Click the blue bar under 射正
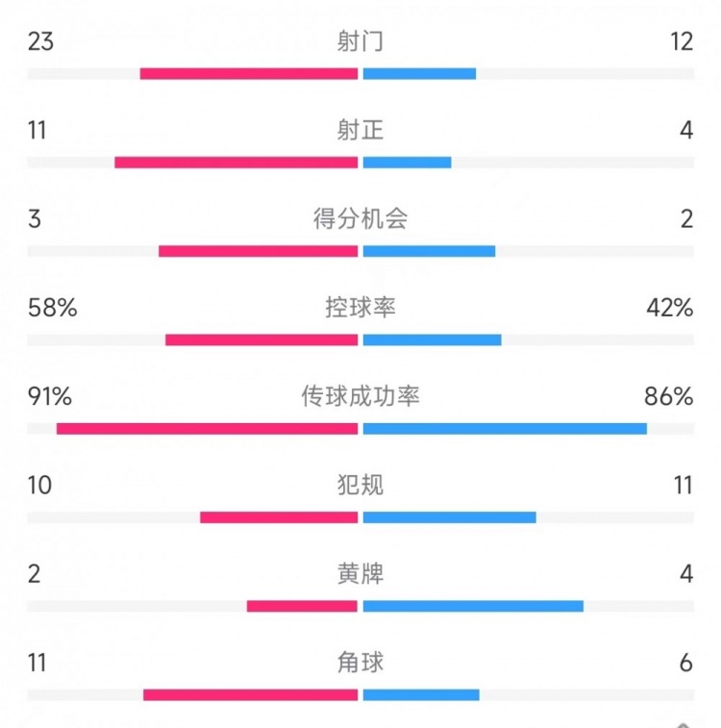This screenshot has height=728, width=721. pyautogui.click(x=407, y=163)
